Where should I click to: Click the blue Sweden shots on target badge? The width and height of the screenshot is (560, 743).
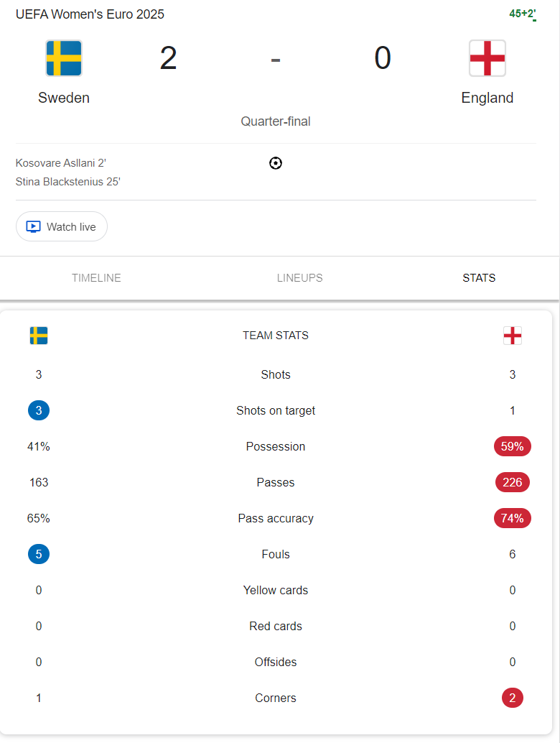(39, 410)
